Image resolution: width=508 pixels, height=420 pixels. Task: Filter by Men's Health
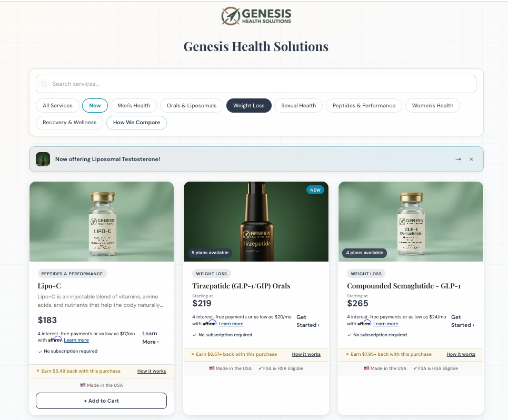(134, 106)
